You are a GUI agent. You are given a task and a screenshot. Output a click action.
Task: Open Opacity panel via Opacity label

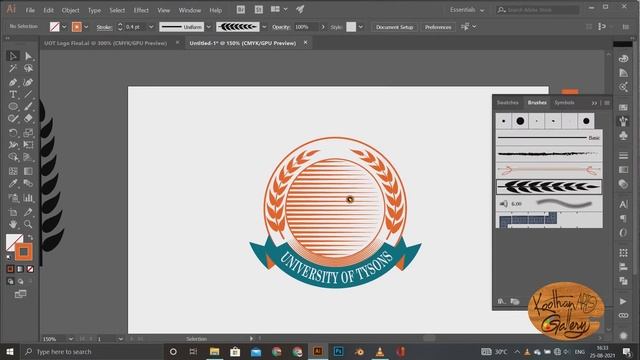point(281,27)
